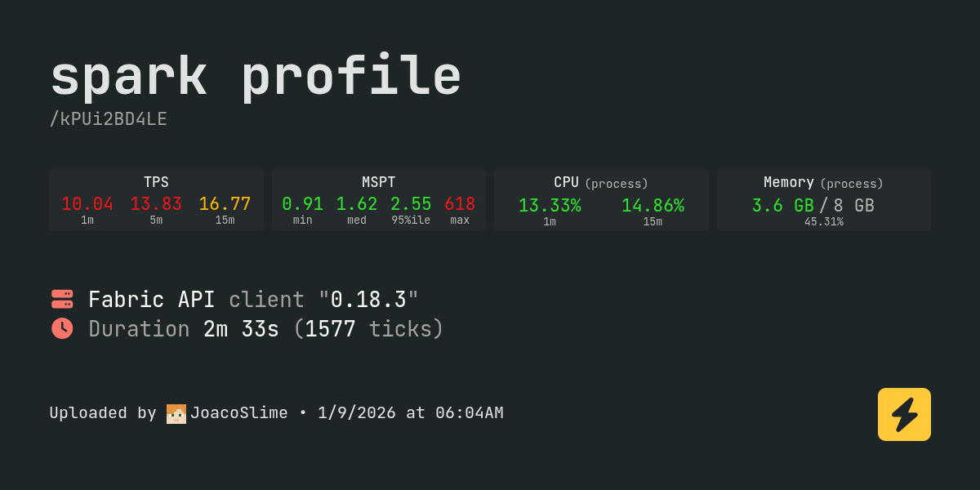Click the TPS 5m value 13.83
The height and width of the screenshot is (490, 980).
156,204
